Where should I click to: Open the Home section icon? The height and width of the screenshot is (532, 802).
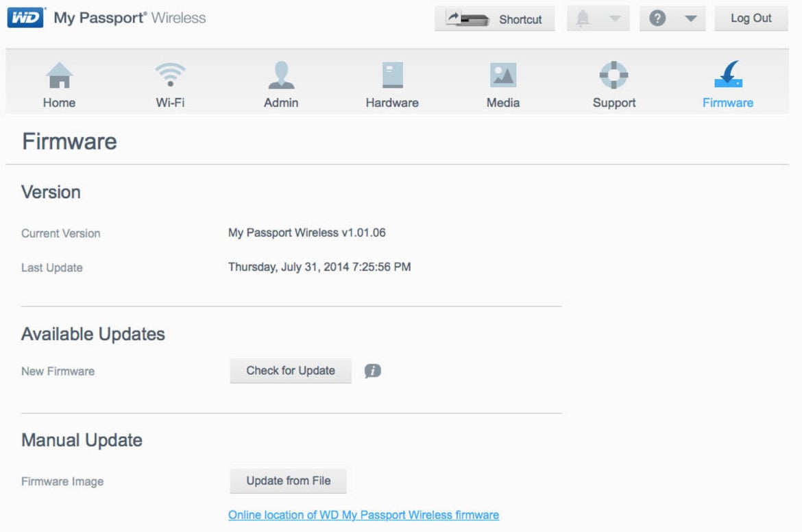coord(60,75)
